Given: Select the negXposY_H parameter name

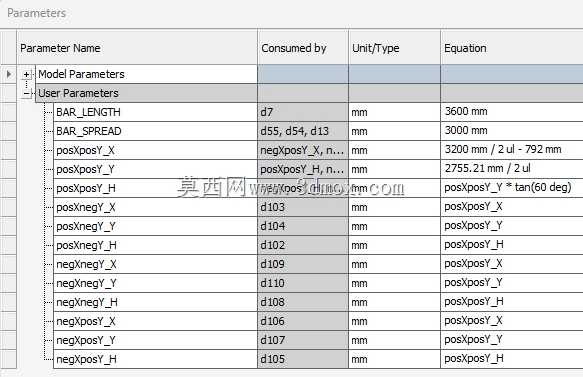Looking at the screenshot, I should pyautogui.click(x=155, y=359).
